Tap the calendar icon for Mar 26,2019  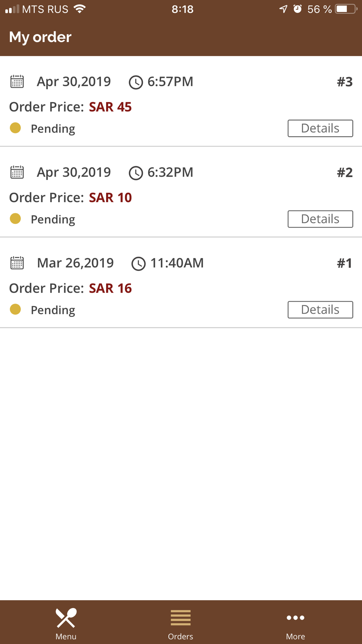[x=17, y=263]
